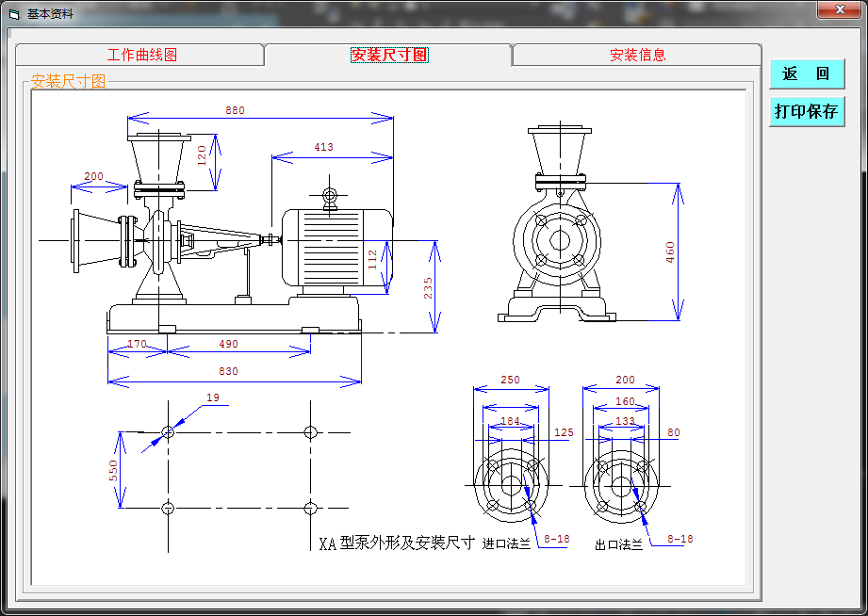Click the 19 hole diameter label
Viewport: 868px width, 616px height.
pos(213,397)
